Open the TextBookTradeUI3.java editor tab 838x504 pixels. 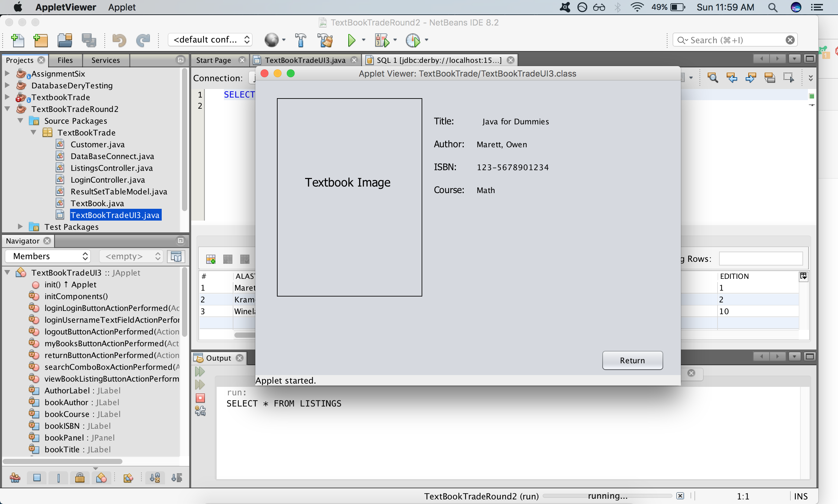(x=305, y=60)
